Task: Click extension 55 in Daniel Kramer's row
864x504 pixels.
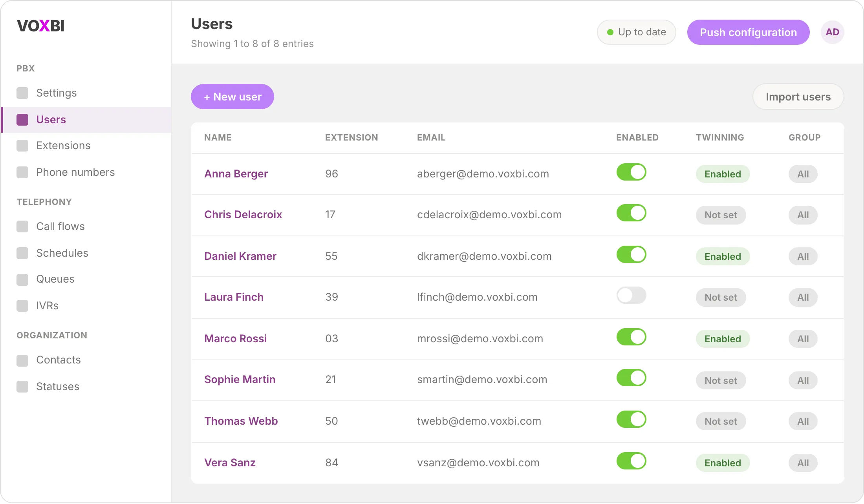Action: click(331, 256)
